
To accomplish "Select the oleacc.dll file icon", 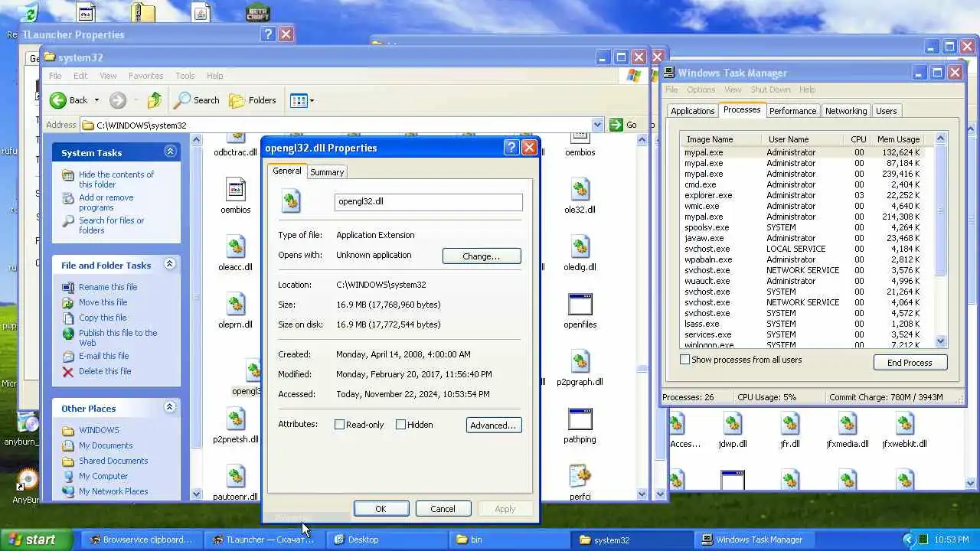I will (236, 246).
